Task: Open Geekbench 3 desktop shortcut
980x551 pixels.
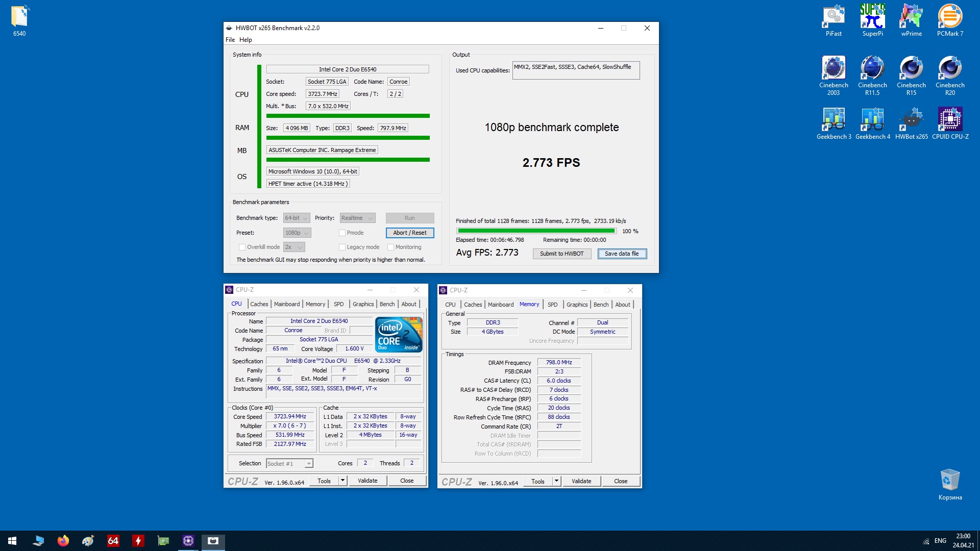Action: [x=834, y=123]
